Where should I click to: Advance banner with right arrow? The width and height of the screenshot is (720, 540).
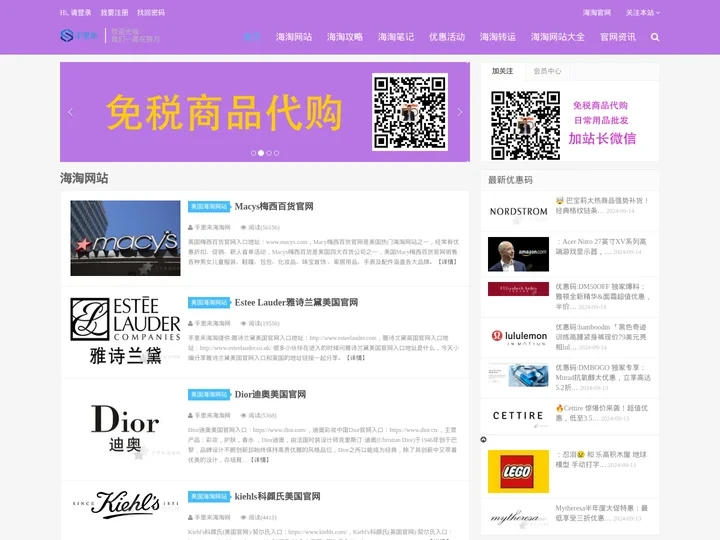(460, 112)
